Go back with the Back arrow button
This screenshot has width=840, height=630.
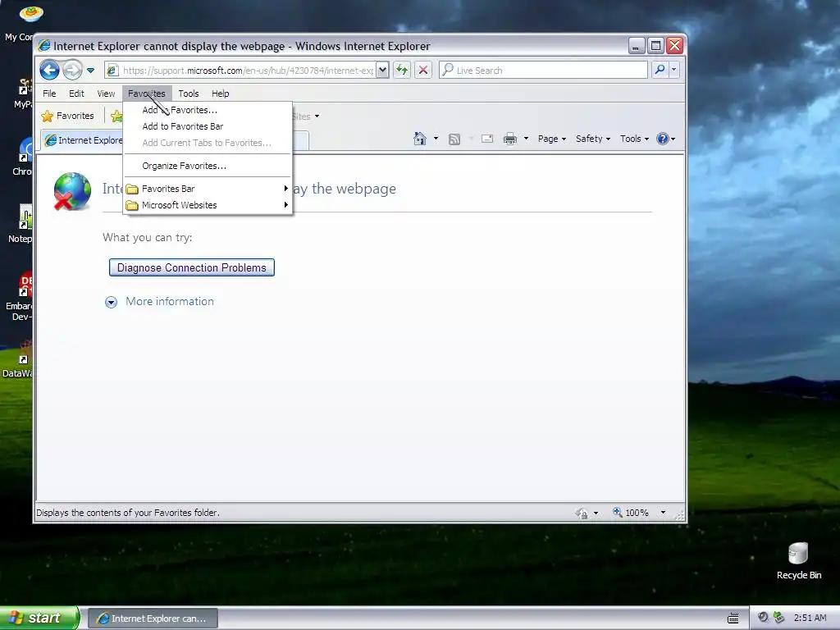(x=49, y=71)
